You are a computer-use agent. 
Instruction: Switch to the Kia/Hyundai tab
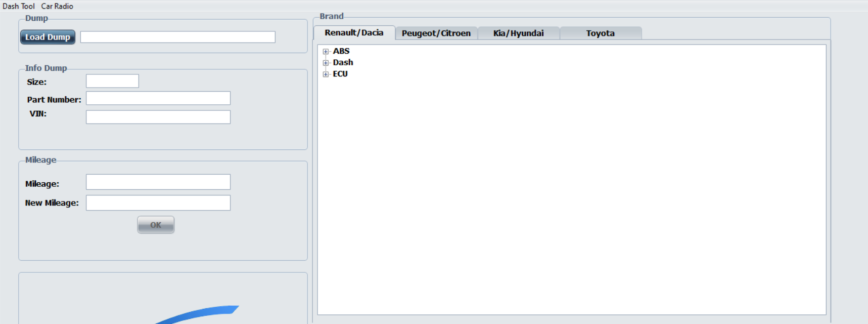click(518, 33)
